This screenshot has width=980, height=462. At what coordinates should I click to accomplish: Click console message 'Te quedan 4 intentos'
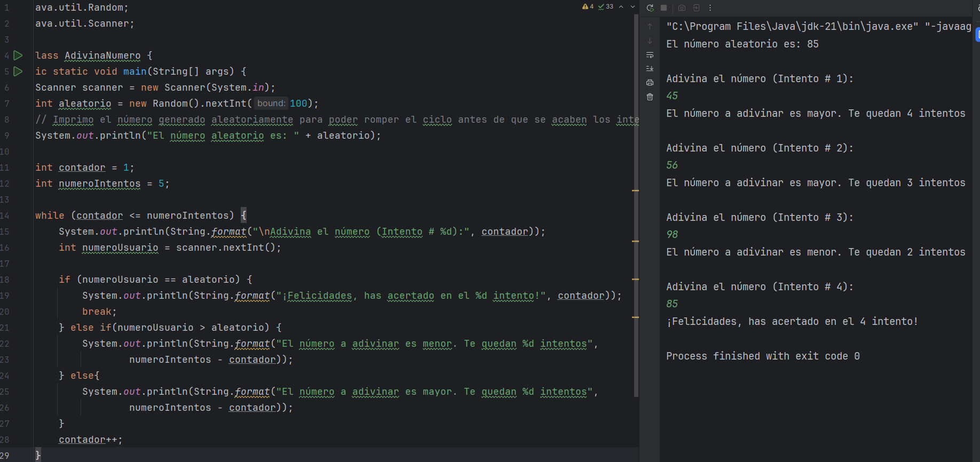click(907, 113)
